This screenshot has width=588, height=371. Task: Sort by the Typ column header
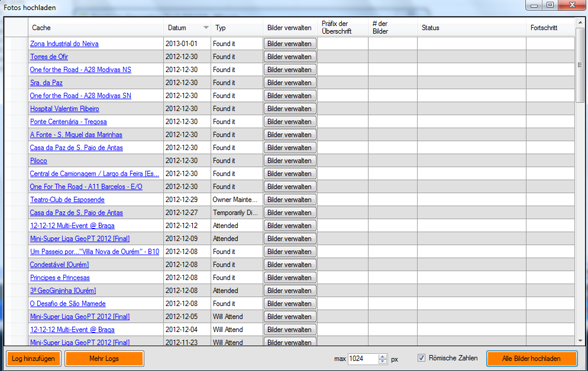[x=237, y=28]
